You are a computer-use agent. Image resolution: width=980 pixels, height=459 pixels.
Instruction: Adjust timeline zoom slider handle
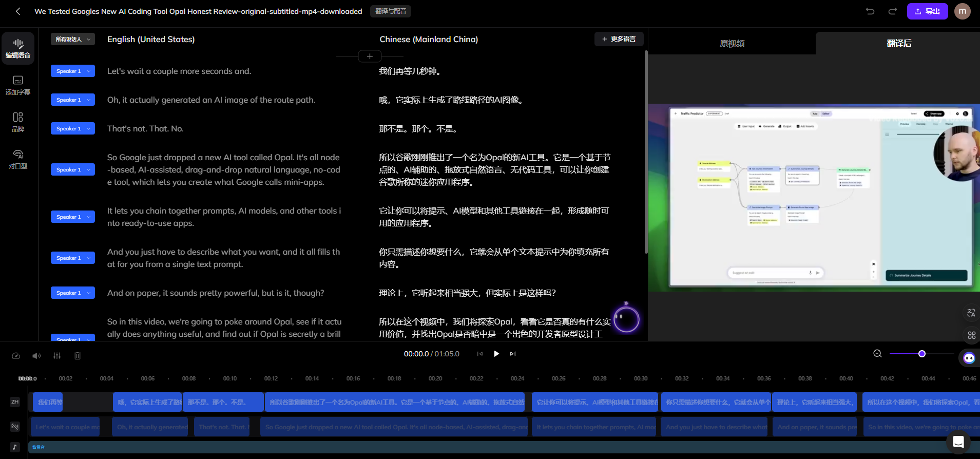(922, 354)
